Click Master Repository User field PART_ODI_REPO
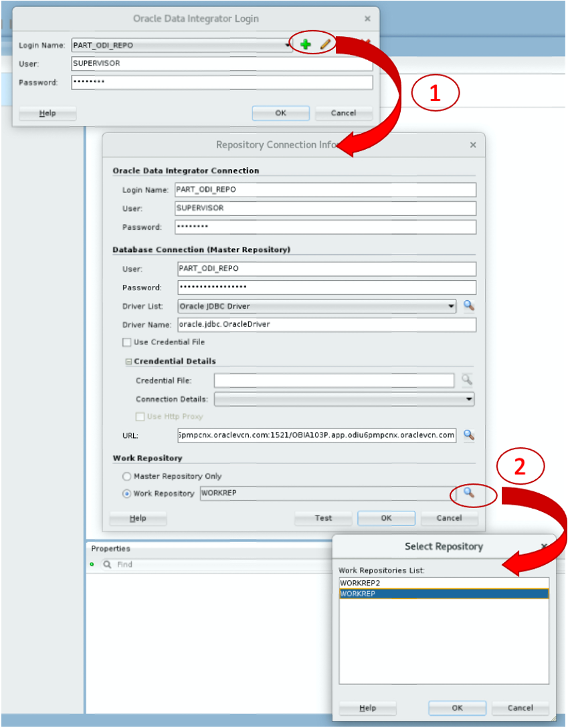This screenshot has height=728, width=568. tap(326, 268)
